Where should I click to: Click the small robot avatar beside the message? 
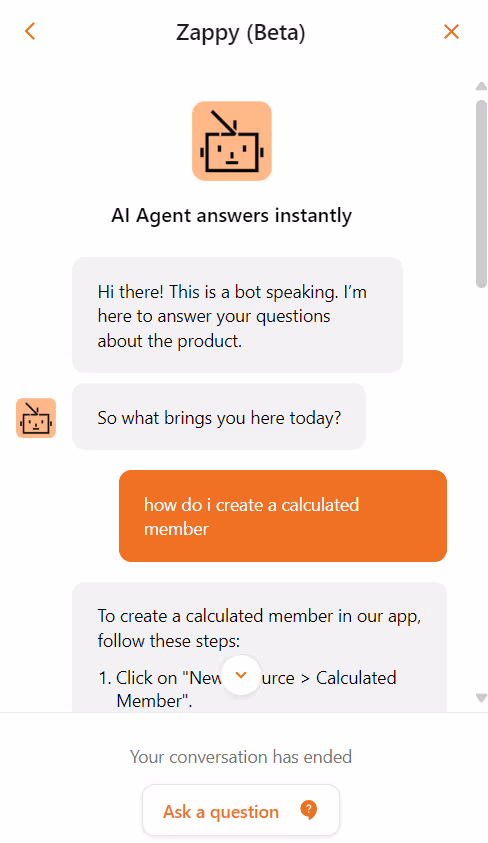[35, 418]
